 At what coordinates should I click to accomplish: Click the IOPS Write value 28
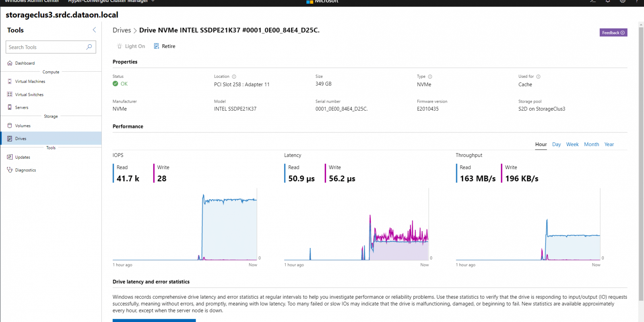[162, 178]
